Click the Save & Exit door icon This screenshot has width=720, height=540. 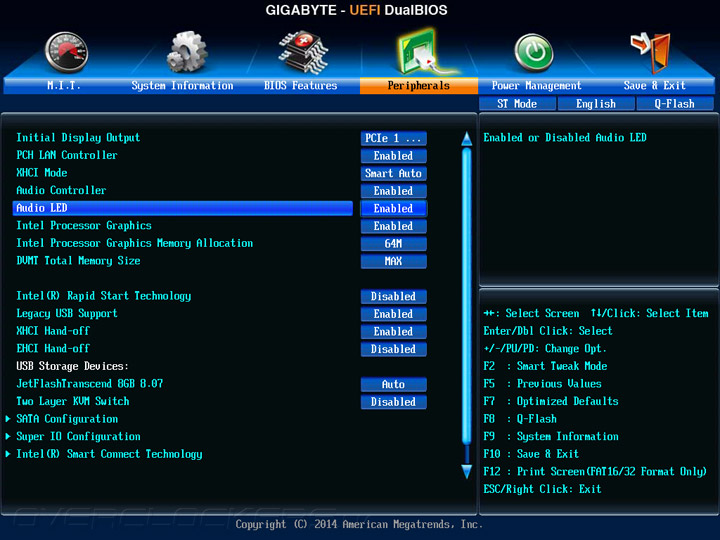652,53
